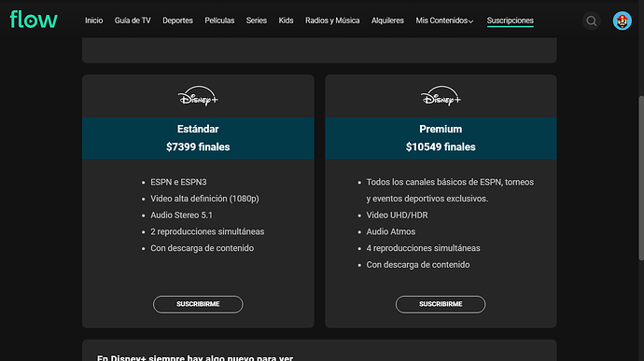Go to Radios y Música
This screenshot has height=361, width=644.
click(x=332, y=21)
